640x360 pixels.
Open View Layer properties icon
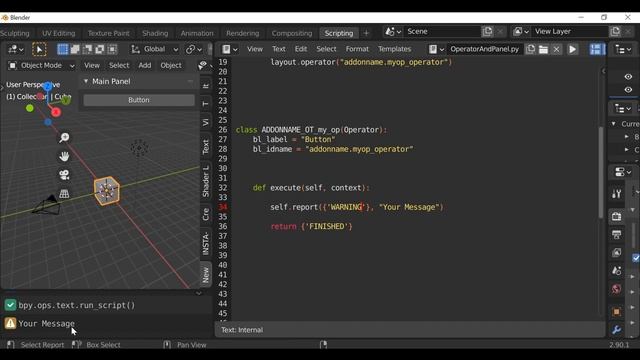[616, 252]
